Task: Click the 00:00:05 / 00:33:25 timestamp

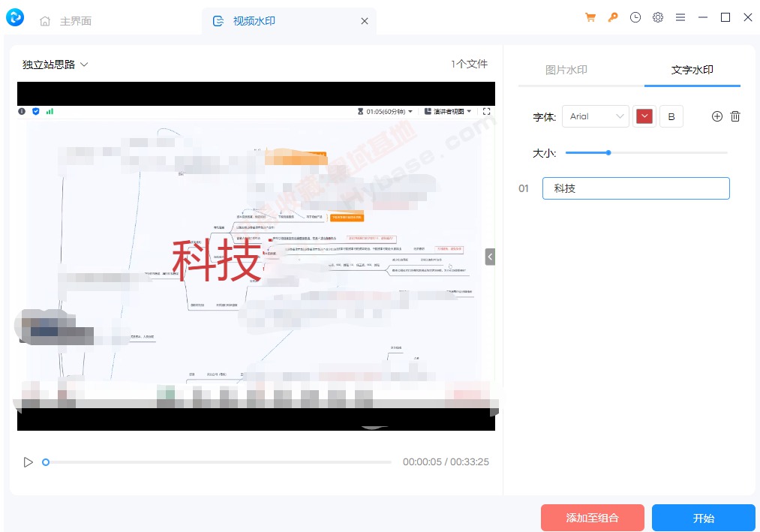Action: tap(446, 462)
